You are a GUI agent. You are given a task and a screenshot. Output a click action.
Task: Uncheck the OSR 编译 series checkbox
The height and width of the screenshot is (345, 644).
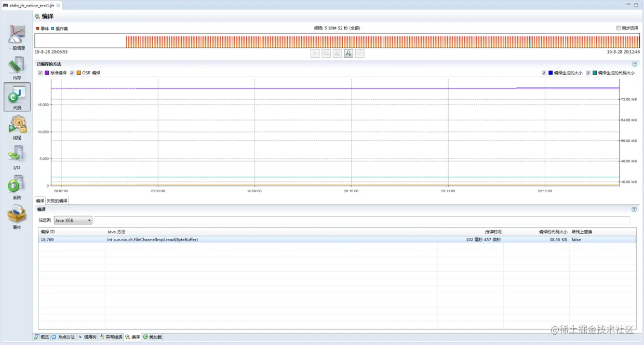pyautogui.click(x=72, y=73)
